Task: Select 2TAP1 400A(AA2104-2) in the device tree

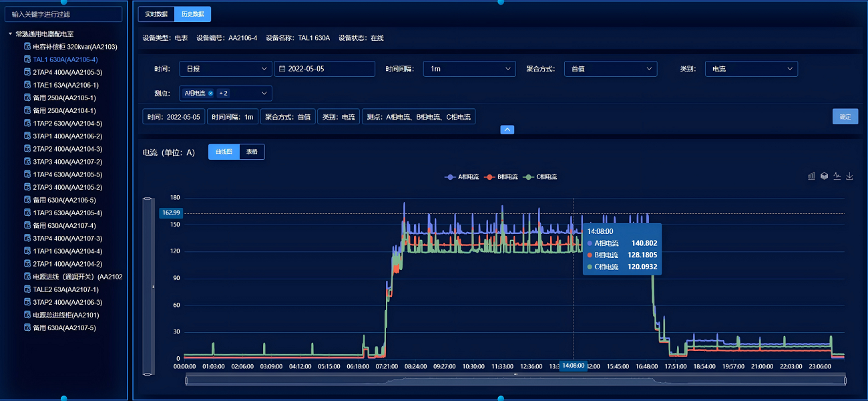Action: (67, 264)
